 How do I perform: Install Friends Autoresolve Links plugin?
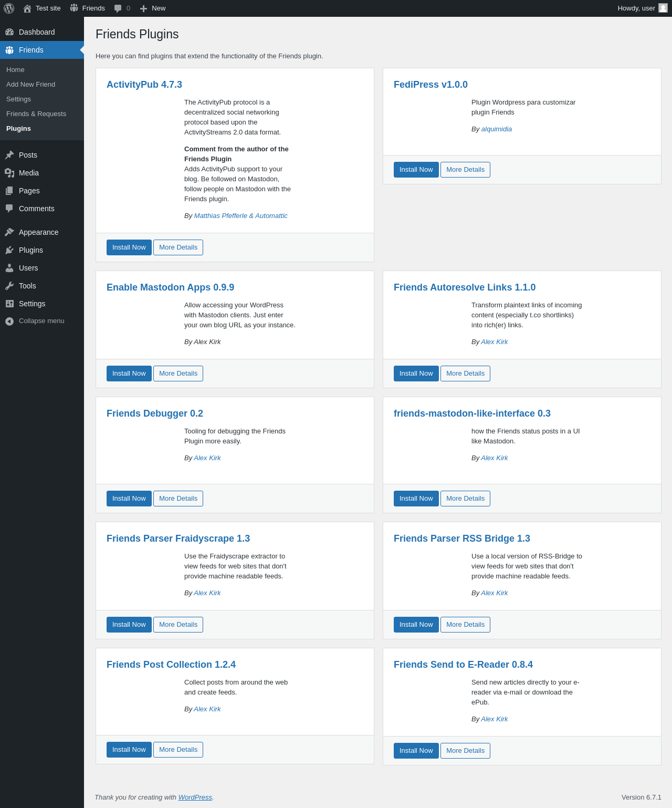coord(416,374)
